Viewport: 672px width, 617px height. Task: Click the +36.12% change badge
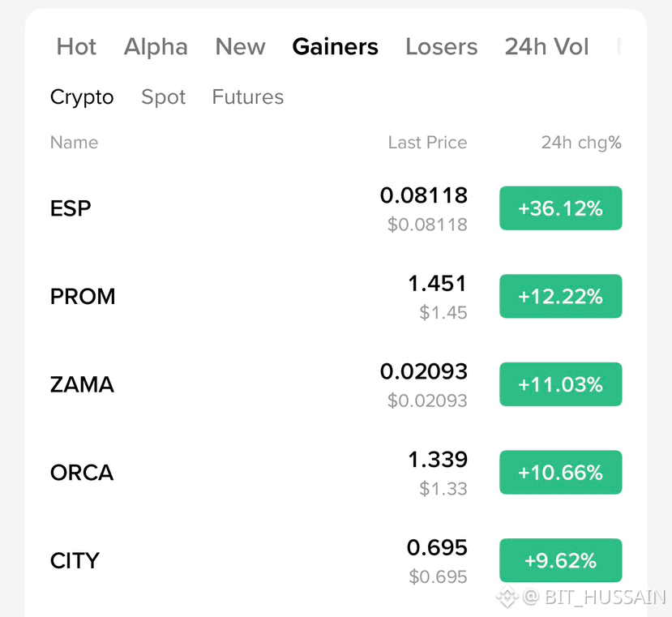[x=561, y=208]
